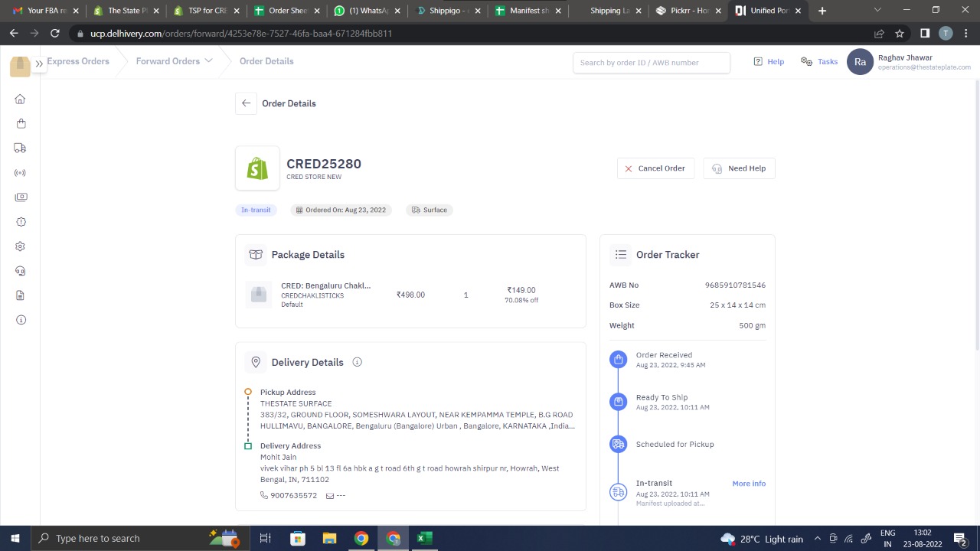Click the shopping bag orders icon in sidebar
Image resolution: width=980 pixels, height=551 pixels.
[21, 124]
